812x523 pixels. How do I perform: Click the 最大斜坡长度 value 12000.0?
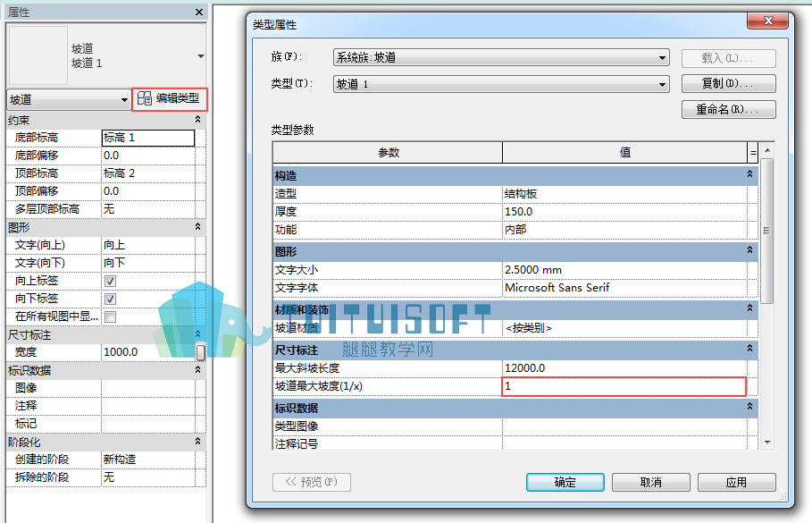tap(624, 368)
